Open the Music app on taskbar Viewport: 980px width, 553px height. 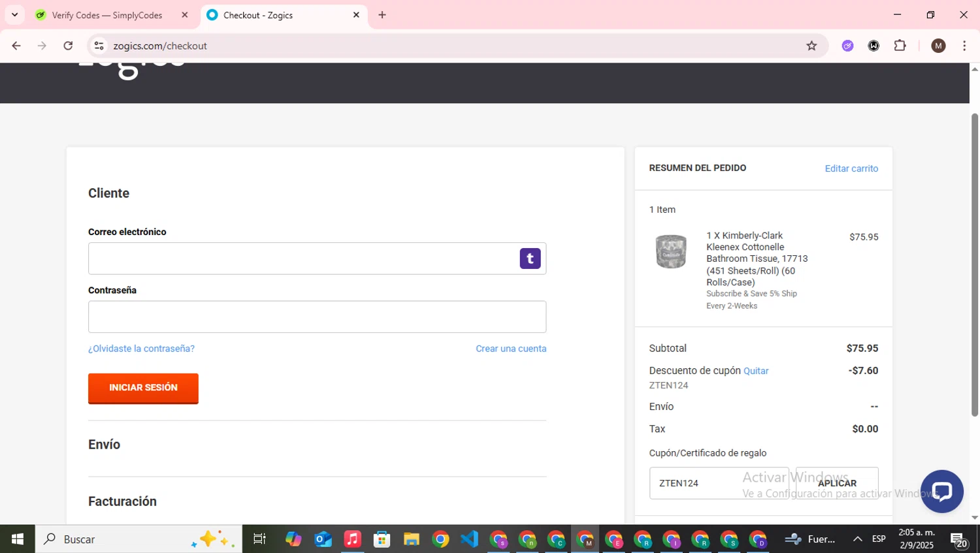pos(352,539)
